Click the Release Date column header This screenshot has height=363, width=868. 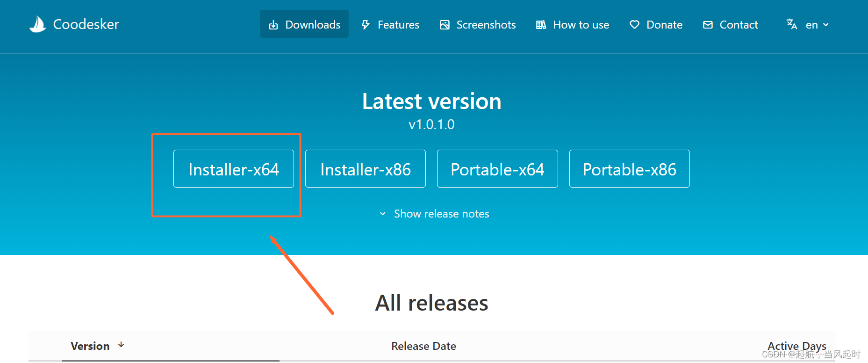pyautogui.click(x=423, y=346)
